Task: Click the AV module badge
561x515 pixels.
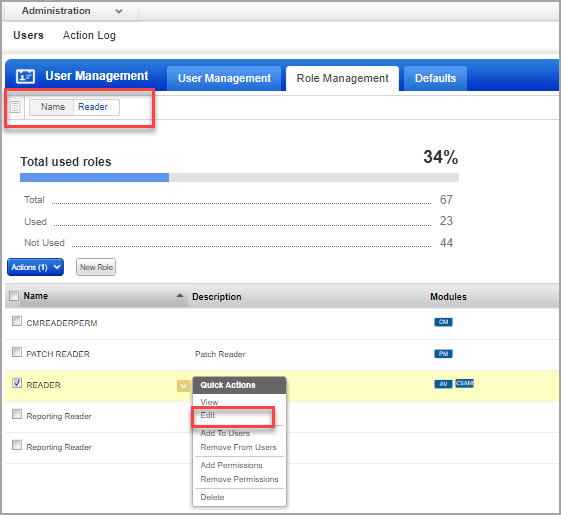Action: tap(443, 384)
